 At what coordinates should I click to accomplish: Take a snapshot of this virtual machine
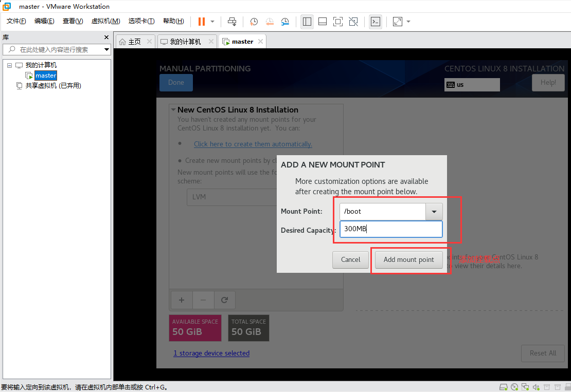point(254,22)
